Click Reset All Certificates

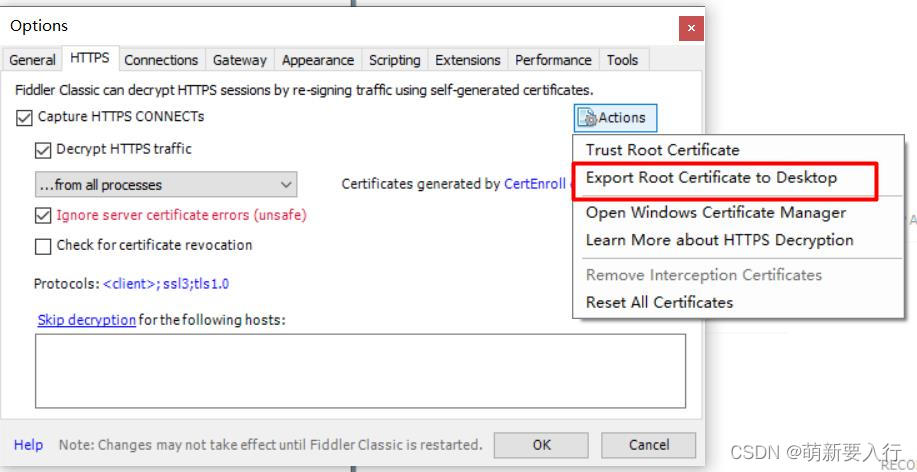(659, 302)
